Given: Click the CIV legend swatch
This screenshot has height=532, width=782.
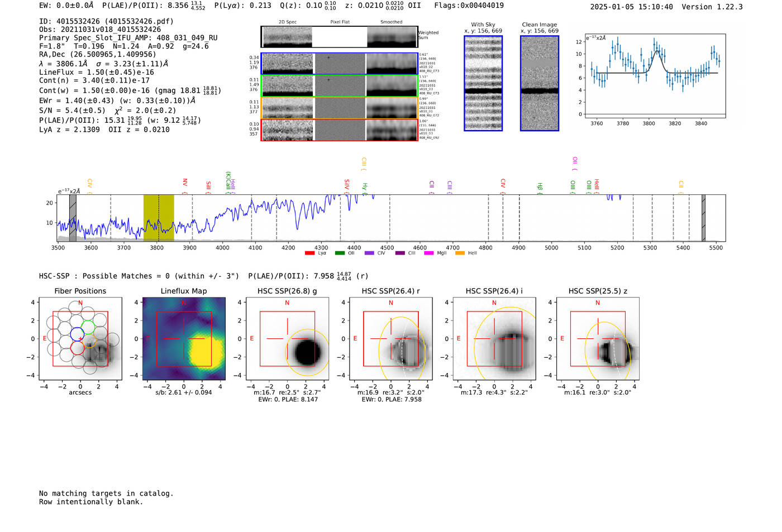Looking at the screenshot, I should tap(369, 253).
